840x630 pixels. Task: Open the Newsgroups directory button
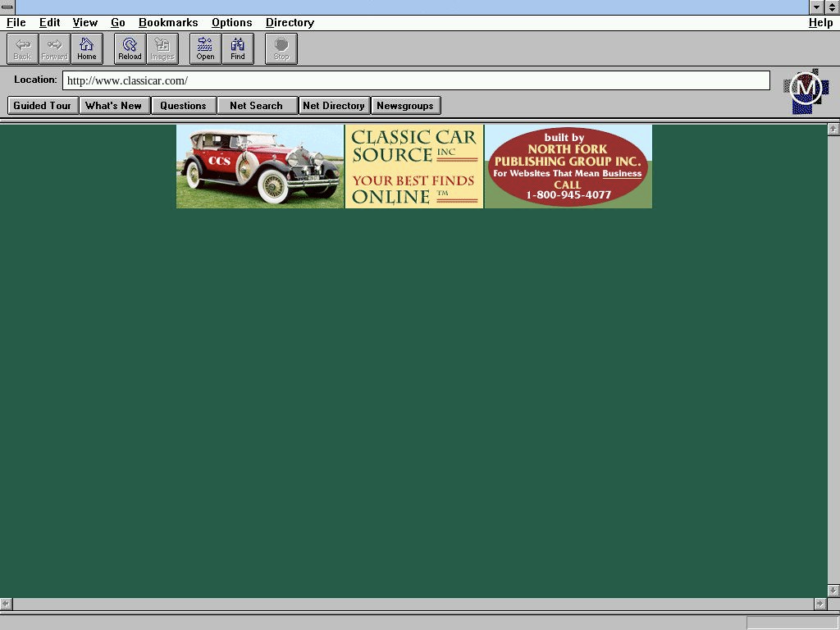[405, 106]
